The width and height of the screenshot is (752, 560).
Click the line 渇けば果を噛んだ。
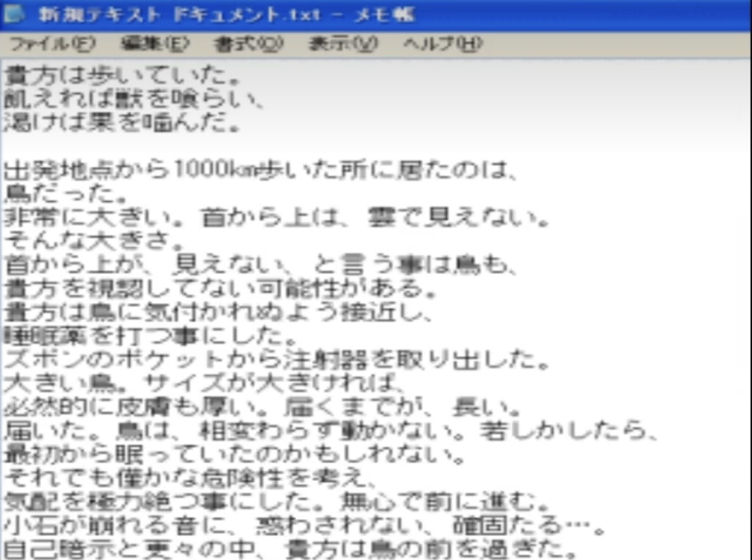(x=124, y=123)
